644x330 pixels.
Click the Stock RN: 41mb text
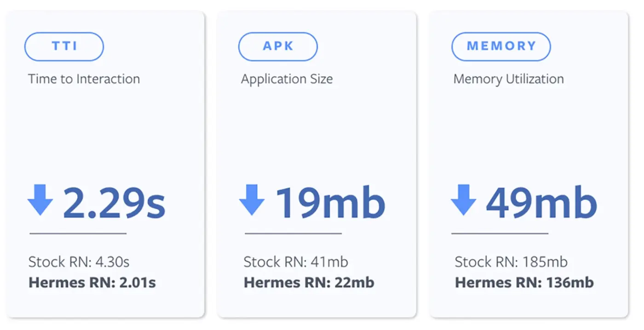click(x=295, y=262)
